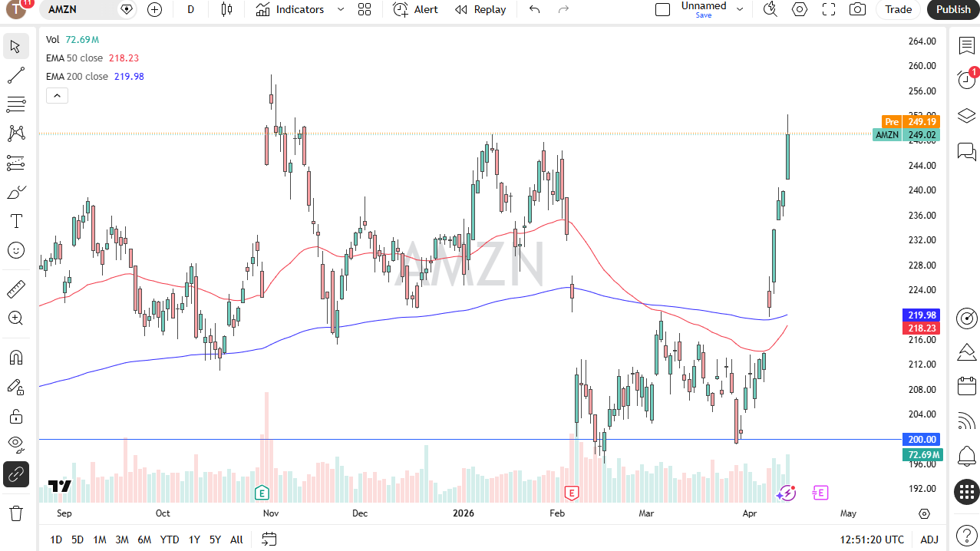Open the products grid menu
Image resolution: width=980 pixels, height=551 pixels.
tap(966, 492)
